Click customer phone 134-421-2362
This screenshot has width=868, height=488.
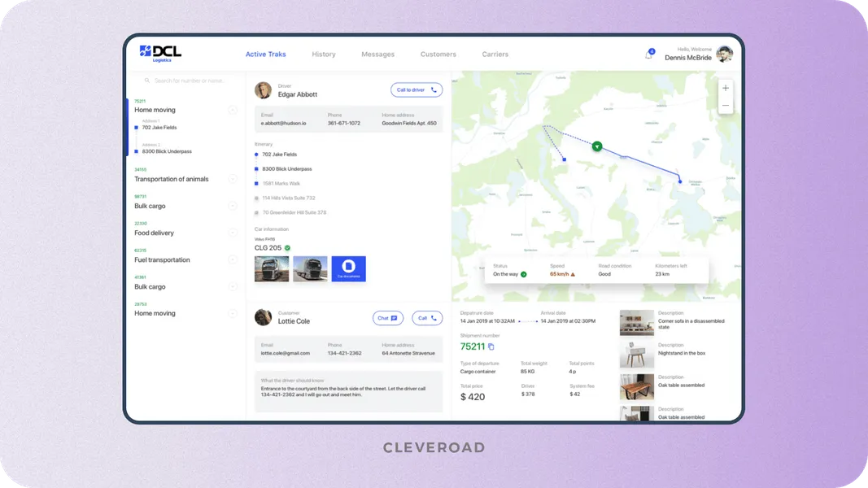pyautogui.click(x=344, y=353)
